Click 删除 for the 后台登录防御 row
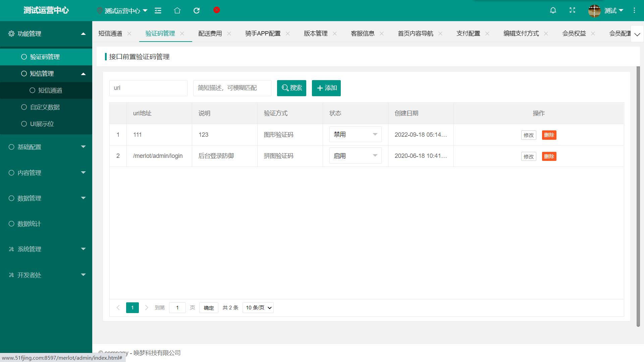Image resolution: width=644 pixels, height=362 pixels. [549, 157]
